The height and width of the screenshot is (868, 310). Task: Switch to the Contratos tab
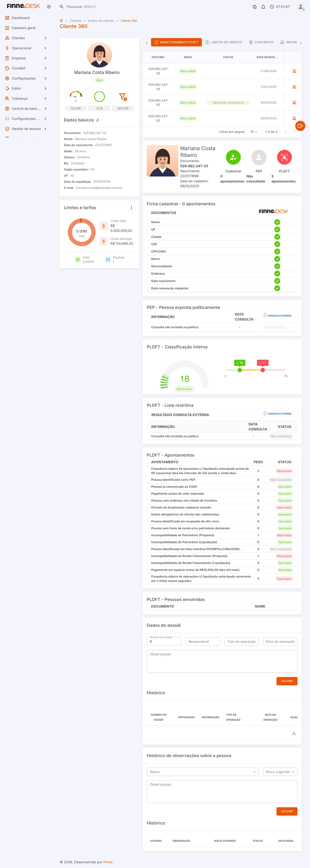point(261,43)
